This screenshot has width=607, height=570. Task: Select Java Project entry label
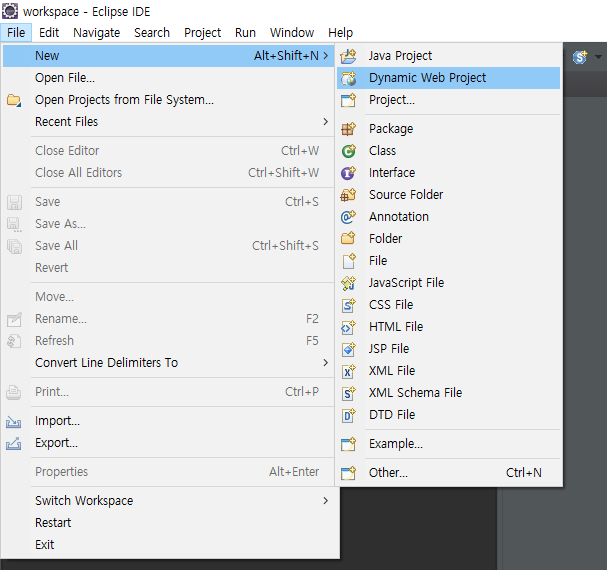click(400, 56)
